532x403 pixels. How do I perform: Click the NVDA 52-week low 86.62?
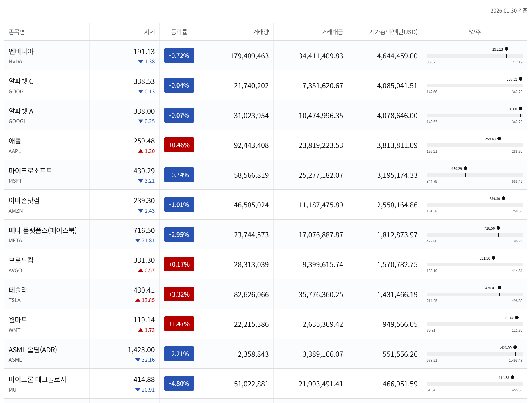431,62
